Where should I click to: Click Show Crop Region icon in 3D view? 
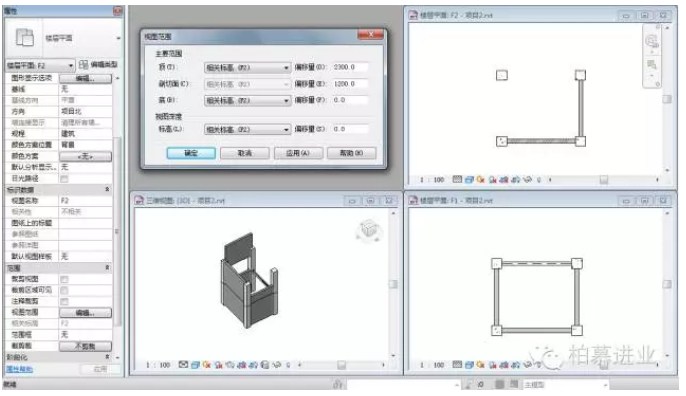(253, 364)
